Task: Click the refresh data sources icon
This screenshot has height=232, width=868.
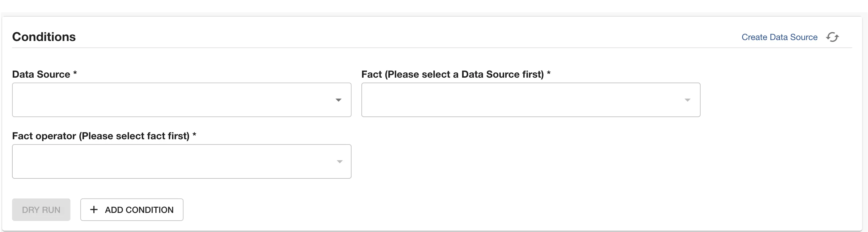Action: point(832,37)
